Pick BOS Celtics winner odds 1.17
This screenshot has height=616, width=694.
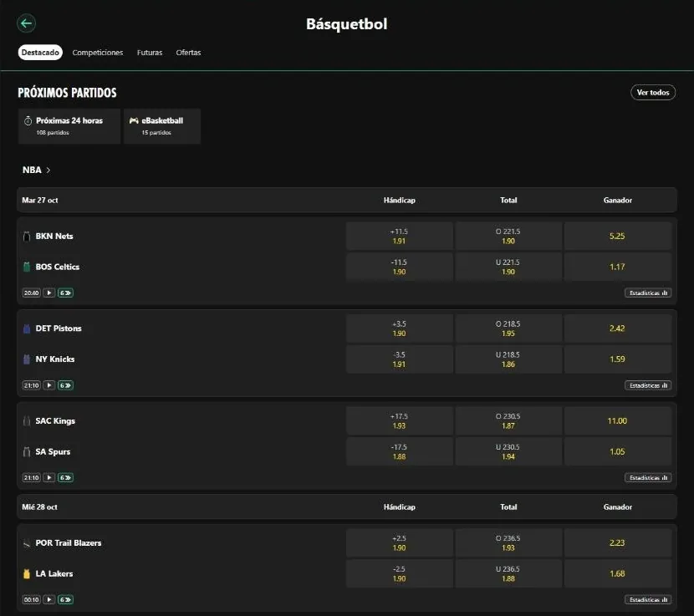pyautogui.click(x=617, y=267)
